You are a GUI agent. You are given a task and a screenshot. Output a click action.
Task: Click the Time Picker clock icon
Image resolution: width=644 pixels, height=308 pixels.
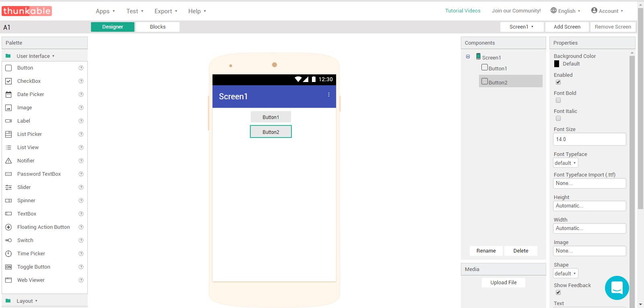point(8,254)
